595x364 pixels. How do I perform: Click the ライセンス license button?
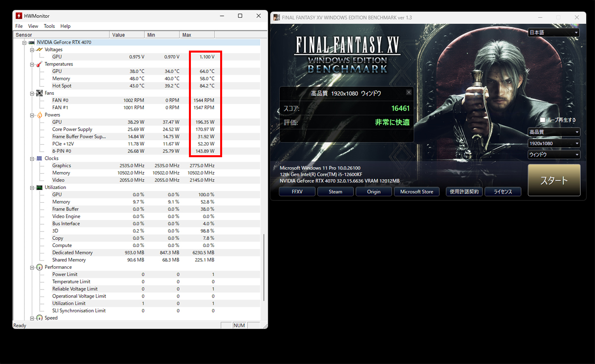(x=503, y=192)
